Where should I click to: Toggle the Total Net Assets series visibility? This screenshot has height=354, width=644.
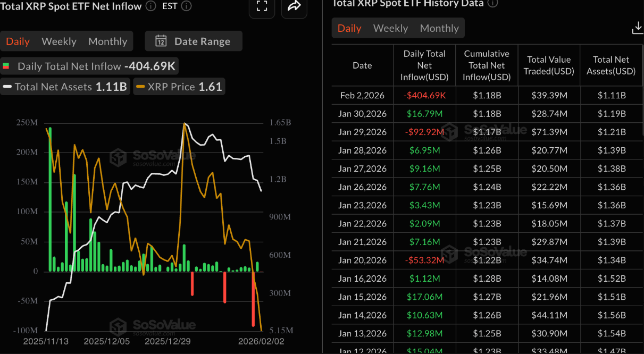tap(65, 86)
